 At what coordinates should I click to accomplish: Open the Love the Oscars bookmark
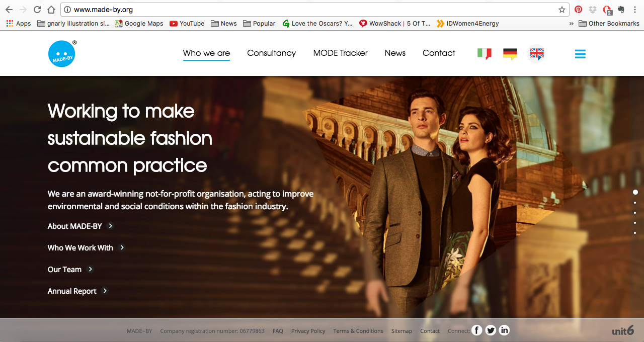click(x=317, y=23)
